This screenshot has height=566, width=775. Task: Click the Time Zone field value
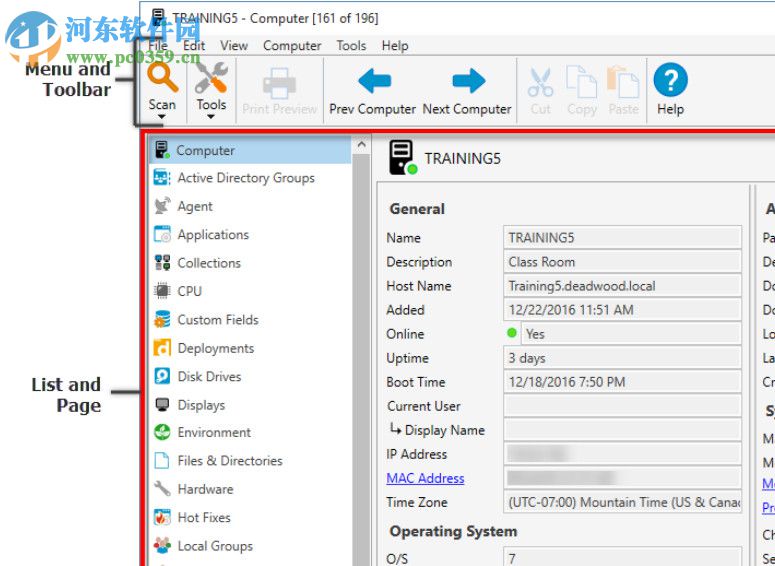[622, 502]
